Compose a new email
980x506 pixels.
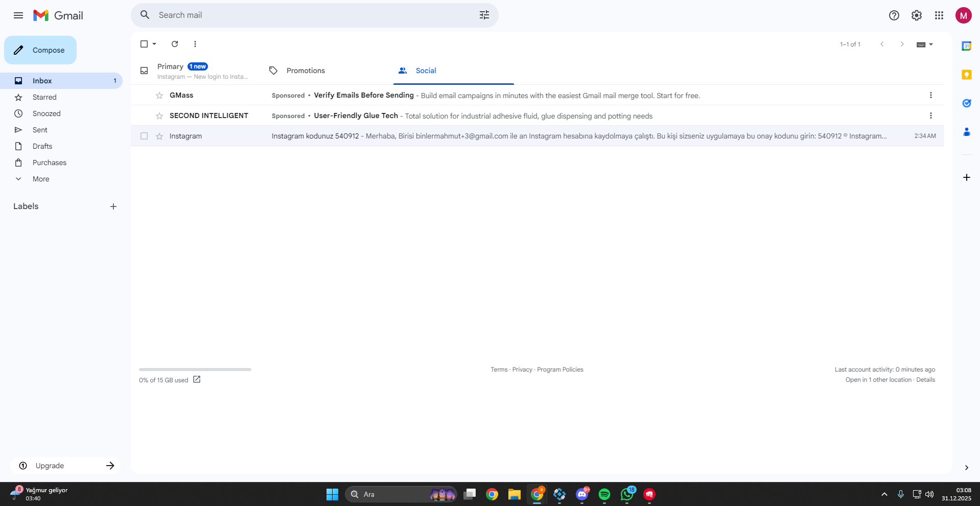[40, 50]
